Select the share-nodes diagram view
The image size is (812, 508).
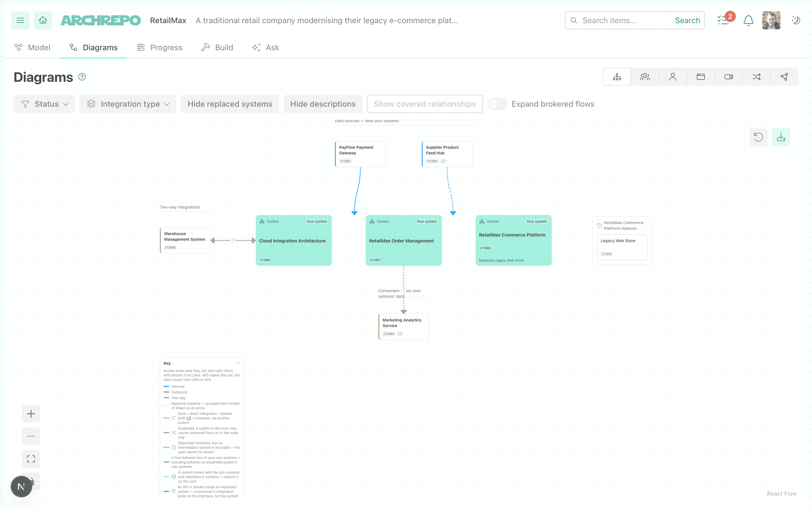(x=784, y=77)
